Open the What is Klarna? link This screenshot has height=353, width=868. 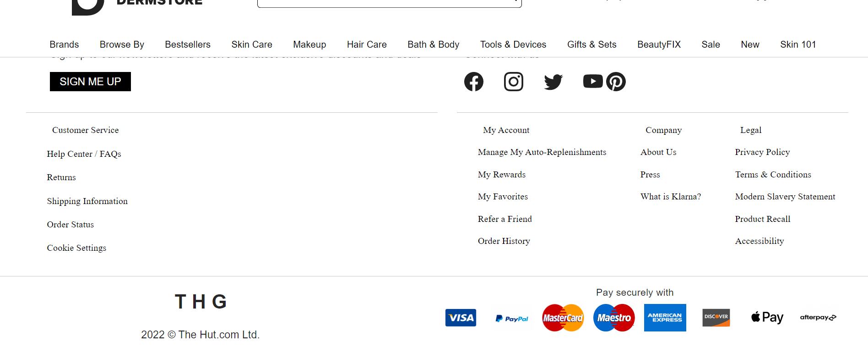point(671,197)
